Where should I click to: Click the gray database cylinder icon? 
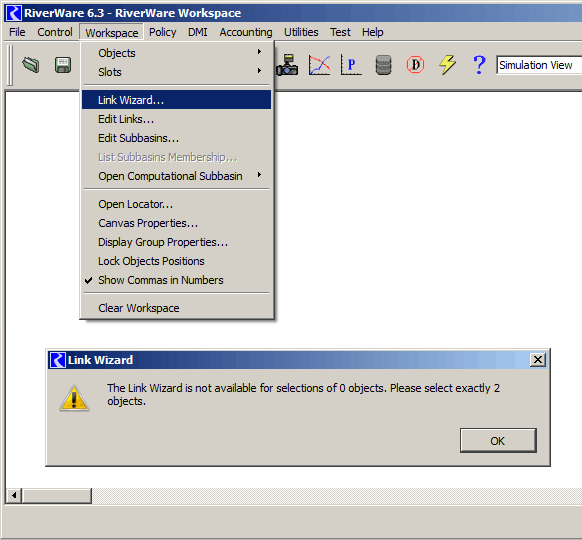click(383, 65)
